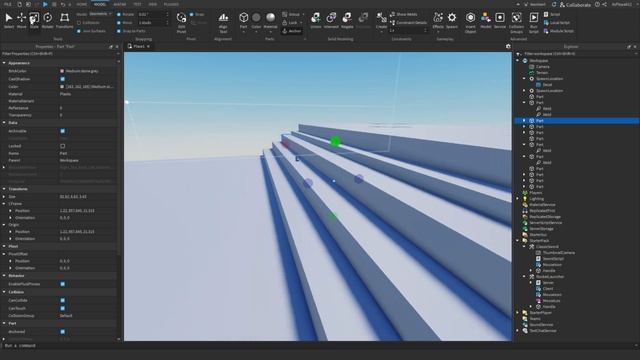The image size is (640, 360).
Task: Collapse the Workspace tree node
Action: pos(518,60)
